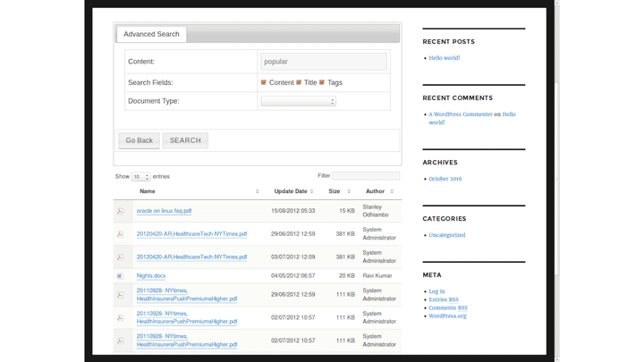Click the Log in link
The height and width of the screenshot is (362, 644).
436,291
